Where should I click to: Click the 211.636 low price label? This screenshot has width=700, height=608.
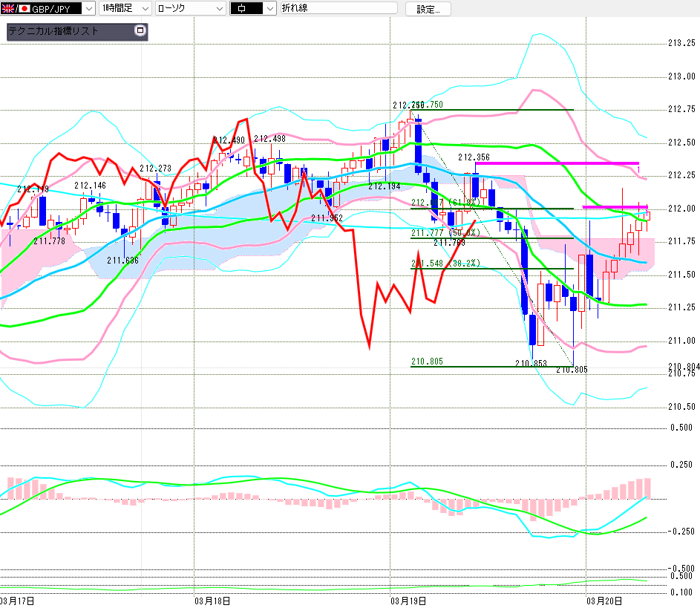click(x=122, y=261)
